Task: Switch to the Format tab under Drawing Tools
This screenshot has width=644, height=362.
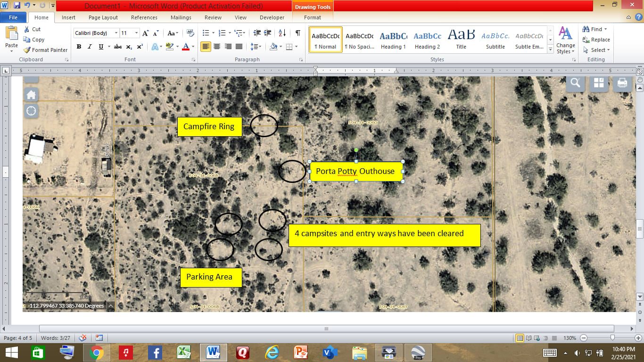Action: 312,17
